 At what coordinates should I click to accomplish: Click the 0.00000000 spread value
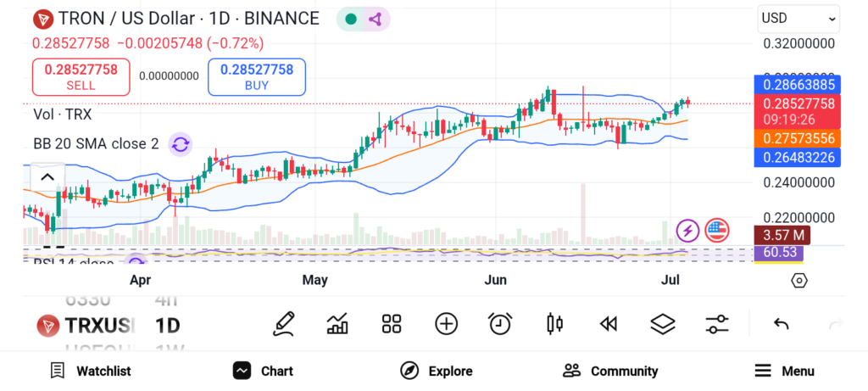pyautogui.click(x=169, y=76)
